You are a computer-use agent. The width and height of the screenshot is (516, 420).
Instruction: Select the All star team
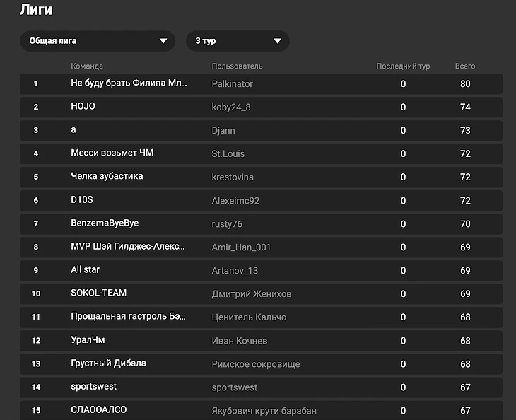point(86,270)
